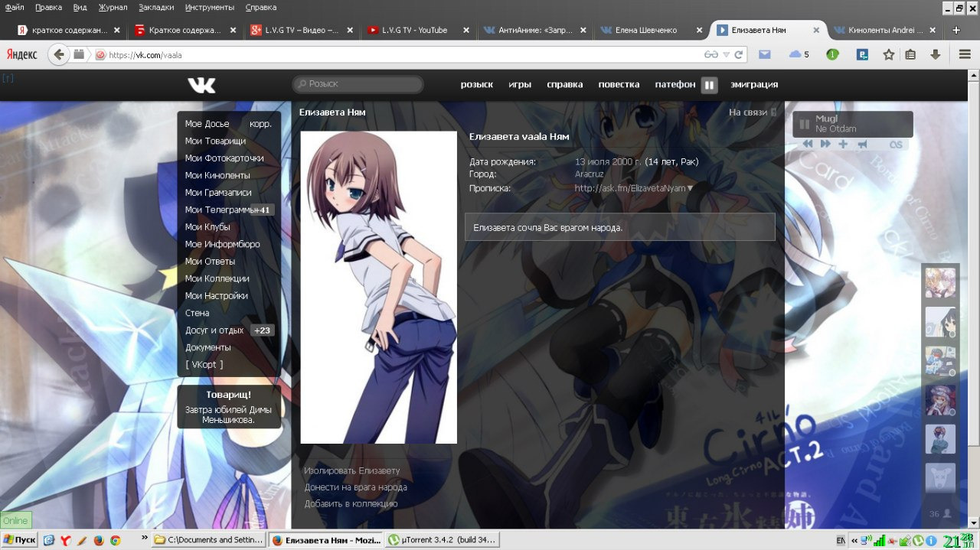Show bookmarks list icon in the toolbar
This screenshot has width=980, height=550.
(910, 54)
